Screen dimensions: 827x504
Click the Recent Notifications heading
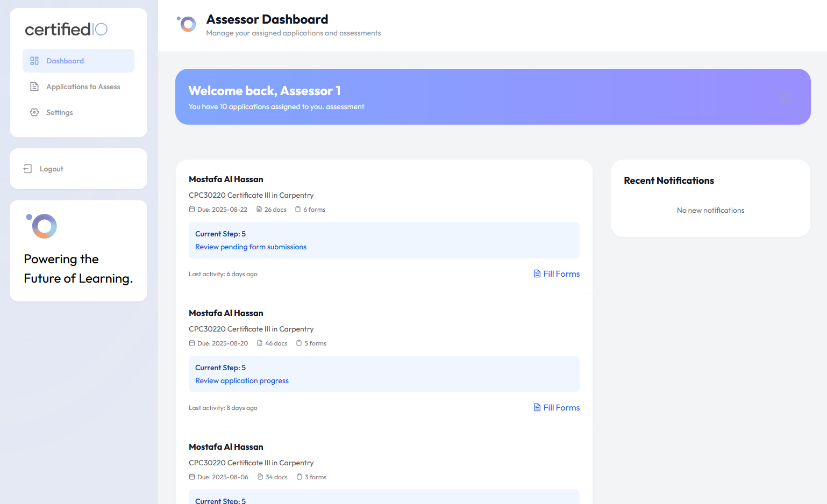coord(669,181)
